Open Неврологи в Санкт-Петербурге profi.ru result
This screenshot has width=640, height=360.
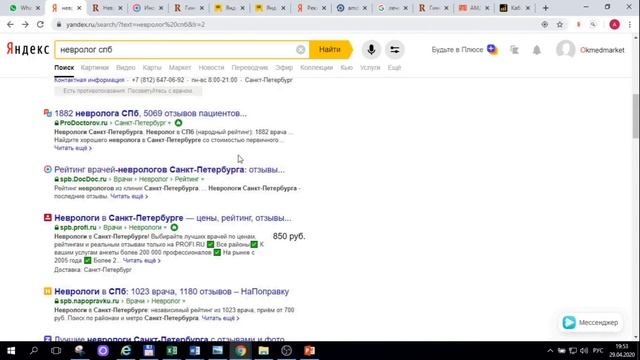click(x=173, y=218)
